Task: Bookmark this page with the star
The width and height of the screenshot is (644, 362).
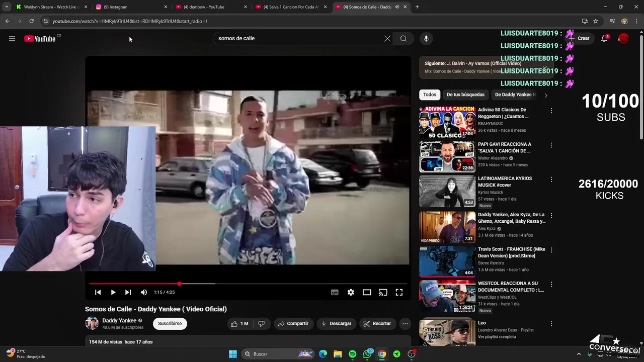Action: click(x=596, y=21)
